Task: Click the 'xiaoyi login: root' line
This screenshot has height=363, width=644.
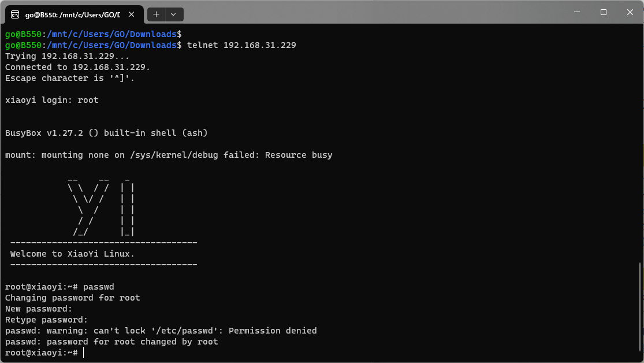Action: coord(52,101)
